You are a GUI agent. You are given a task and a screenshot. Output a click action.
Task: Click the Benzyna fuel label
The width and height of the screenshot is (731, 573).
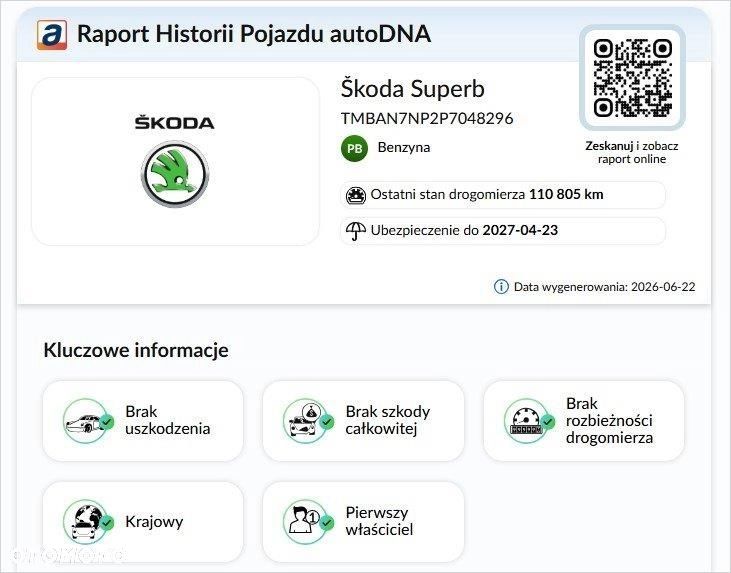(x=404, y=147)
